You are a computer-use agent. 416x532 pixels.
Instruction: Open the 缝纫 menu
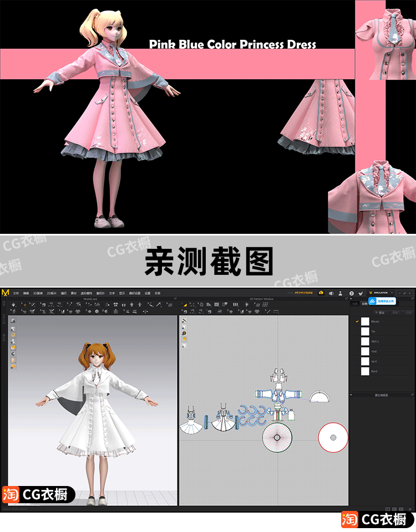click(x=63, y=293)
